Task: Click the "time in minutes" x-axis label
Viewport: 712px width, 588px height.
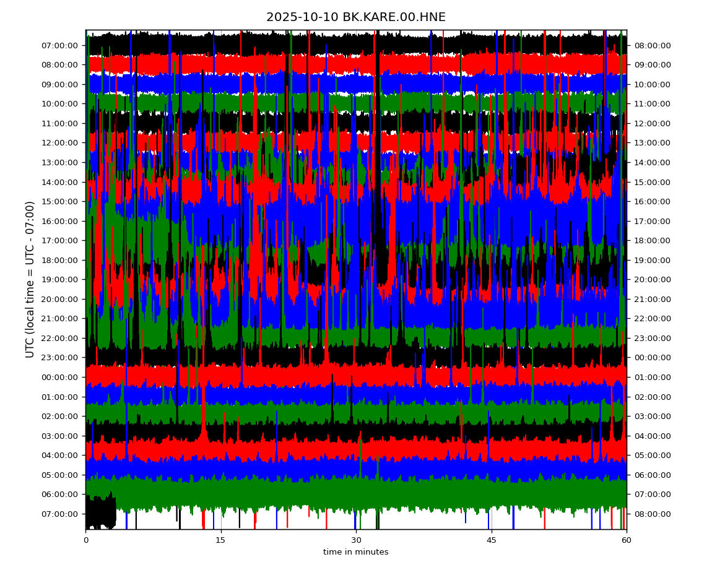Action: (x=355, y=552)
